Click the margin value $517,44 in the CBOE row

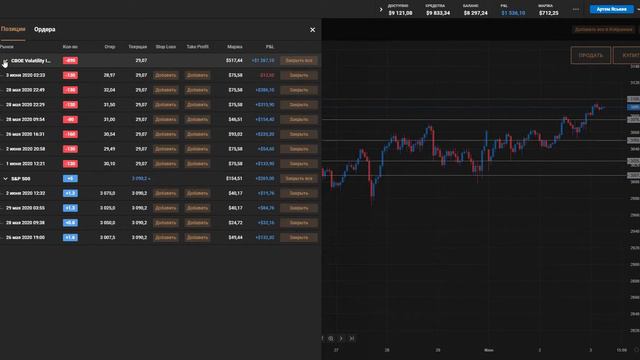coord(234,60)
